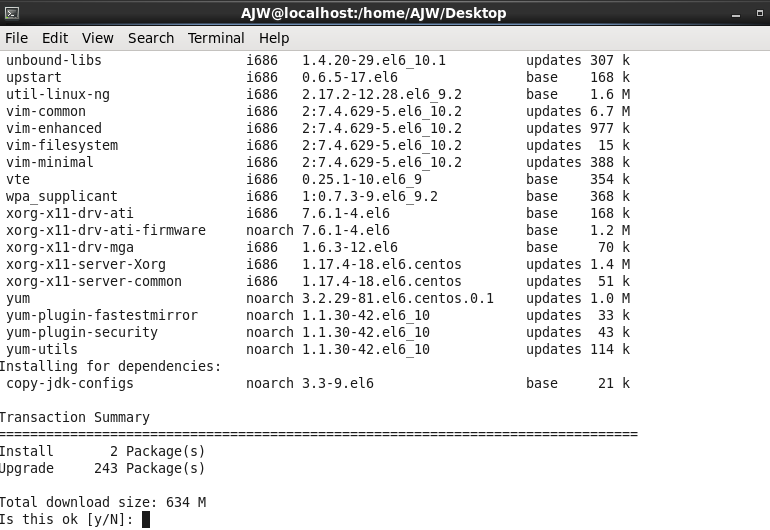
Task: Click the yum-plugin-security package name
Action: click(82, 333)
